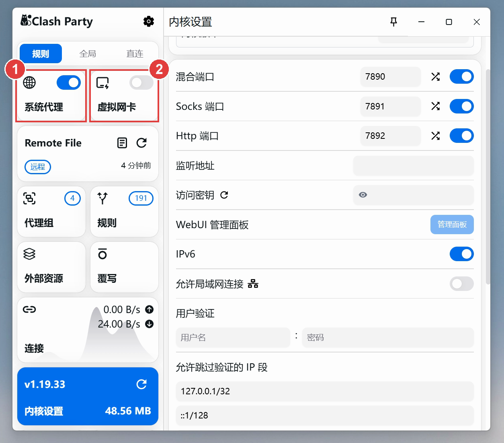Screen dimensions: 504x443
Task: Click the globe icon in 系统代理 card
Action: point(29,82)
